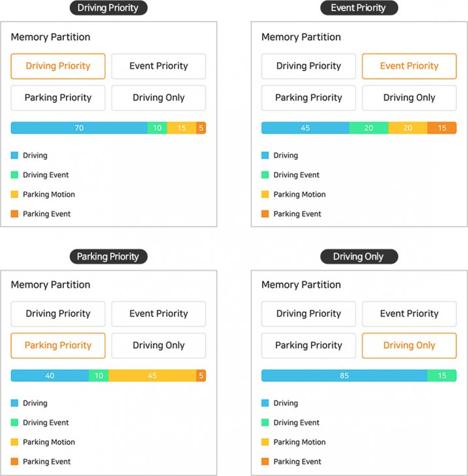This screenshot has height=476, width=468.
Task: Select highlighted Parking Priority option in bottom-left panel
Action: pos(58,345)
